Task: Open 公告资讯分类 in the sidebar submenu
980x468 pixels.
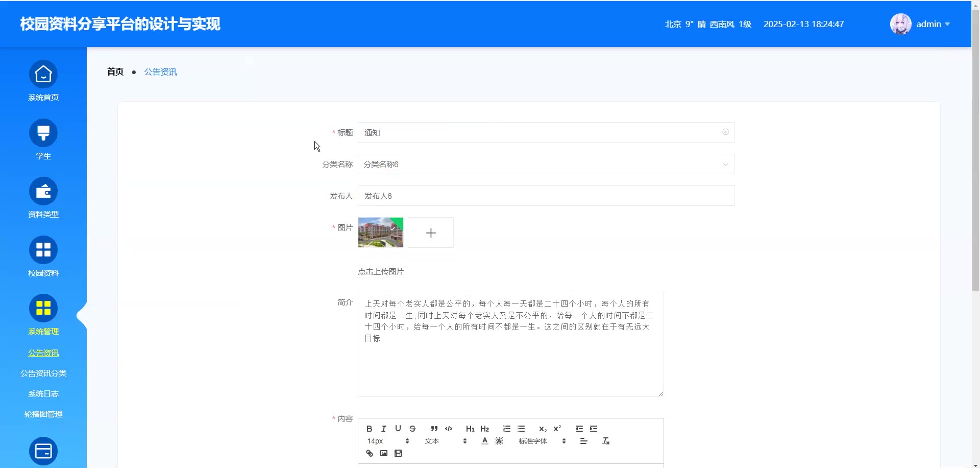Action: click(x=43, y=373)
